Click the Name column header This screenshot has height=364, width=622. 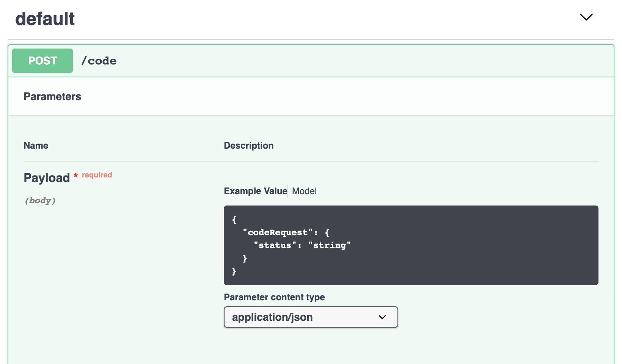[36, 146]
